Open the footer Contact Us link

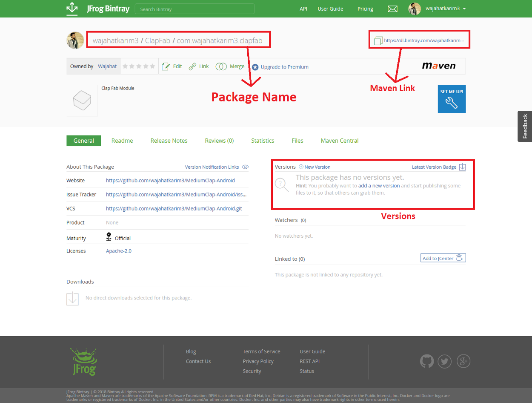(x=198, y=361)
